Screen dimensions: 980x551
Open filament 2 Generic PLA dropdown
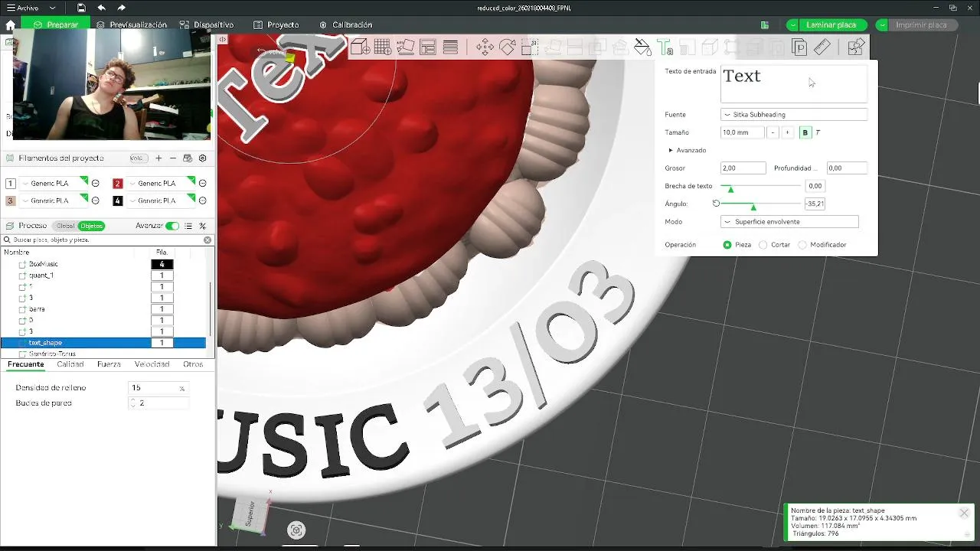160,184
